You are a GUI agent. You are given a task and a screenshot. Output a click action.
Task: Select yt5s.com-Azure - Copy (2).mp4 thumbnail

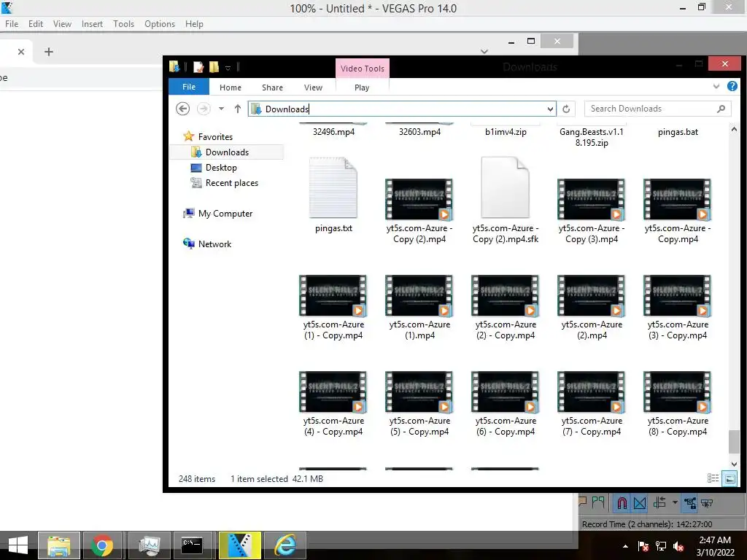pyautogui.click(x=419, y=200)
